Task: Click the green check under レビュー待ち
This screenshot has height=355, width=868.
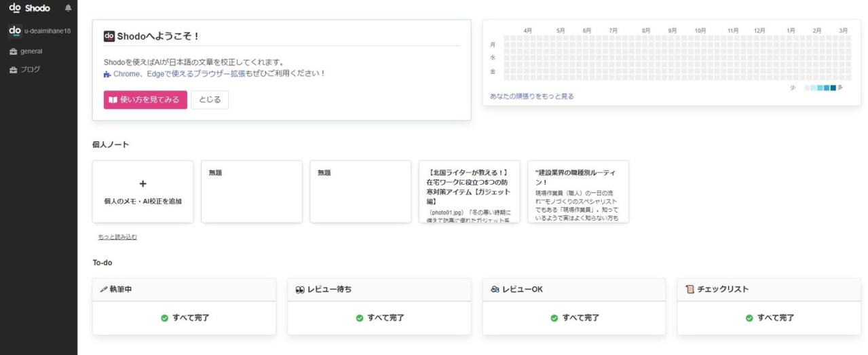Action: (360, 318)
